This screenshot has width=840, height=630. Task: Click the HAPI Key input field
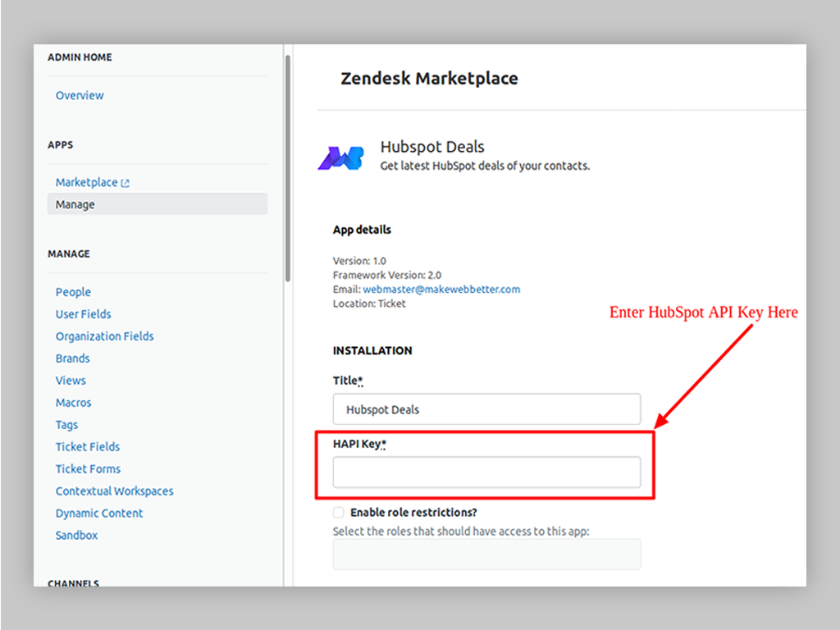point(486,472)
